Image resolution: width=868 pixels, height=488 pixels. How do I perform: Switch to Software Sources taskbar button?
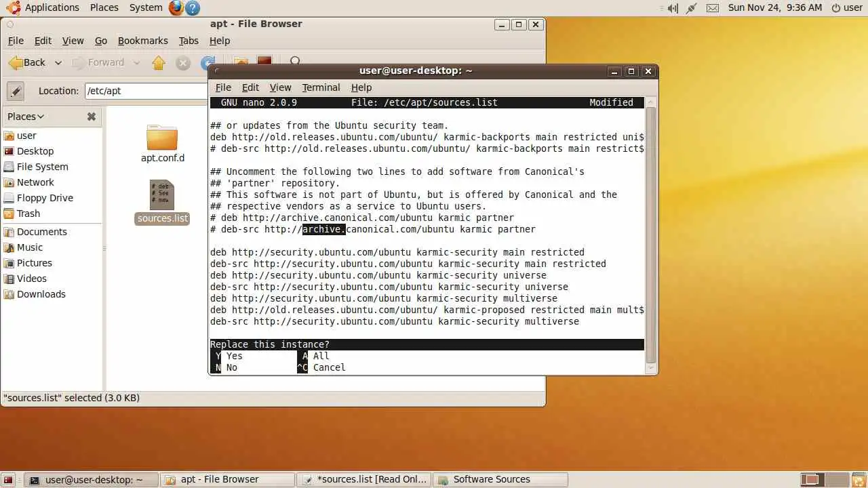tap(500, 480)
